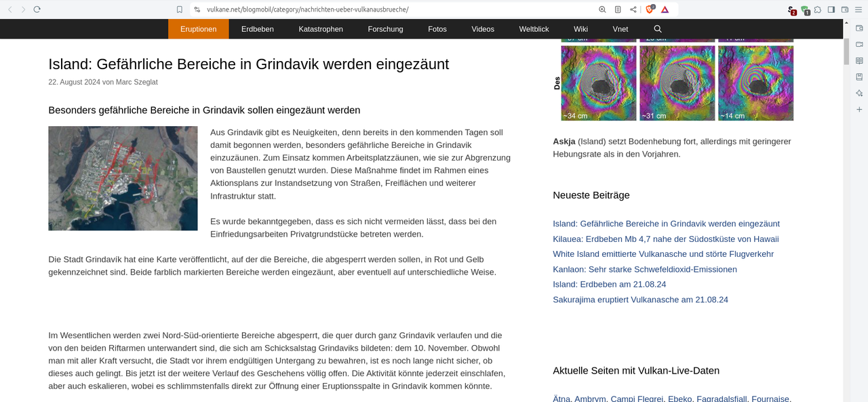Open extension with red badge 2
Image resolution: width=868 pixels, height=402 pixels.
click(x=791, y=10)
